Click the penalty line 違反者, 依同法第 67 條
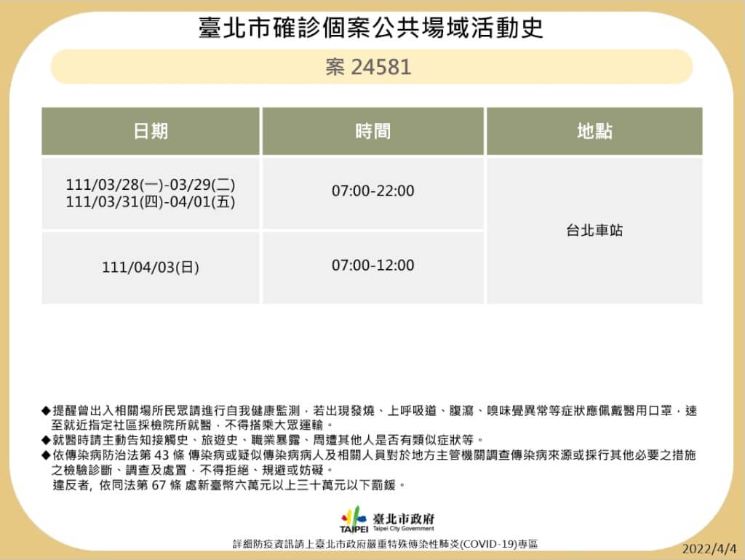The width and height of the screenshot is (745, 560). click(229, 485)
